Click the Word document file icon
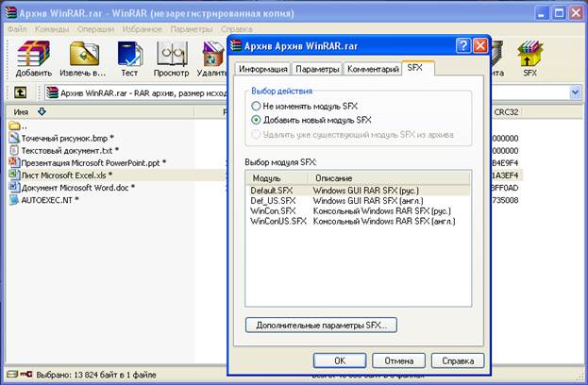Screen dimensions: 588x385 click(14, 187)
